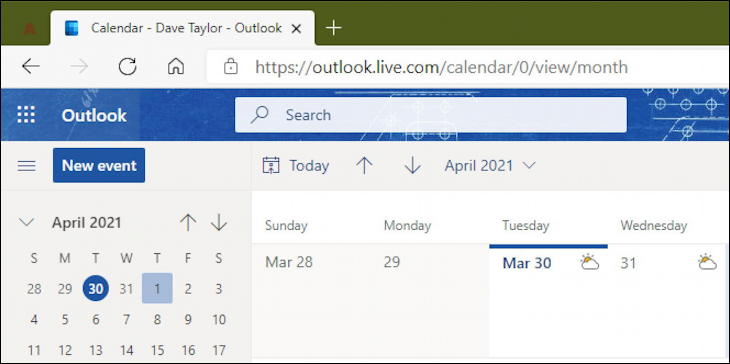
Task: Open the Outlook app launcher grid
Action: coord(26,115)
